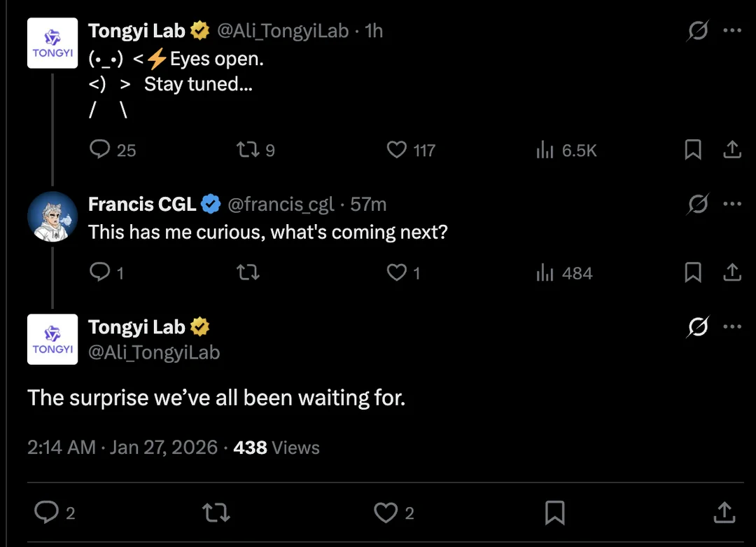Open more options on Francis CGL's reply
756x547 pixels.
click(x=731, y=204)
